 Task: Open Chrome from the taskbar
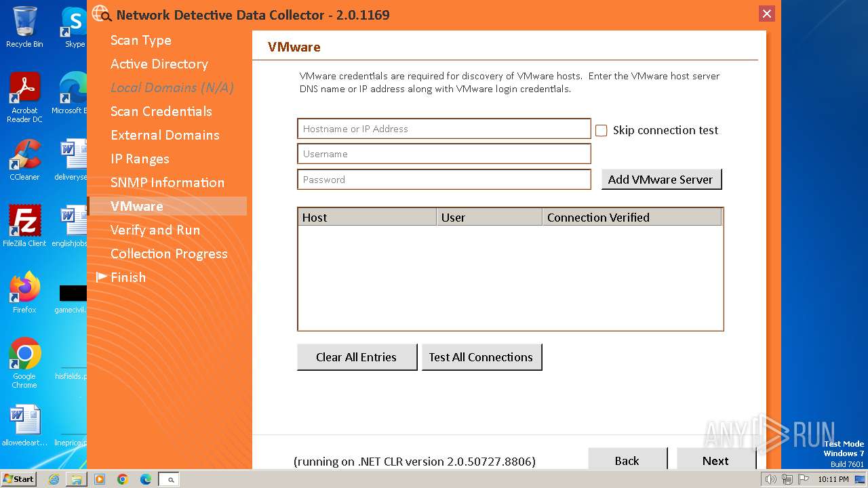pyautogui.click(x=123, y=479)
